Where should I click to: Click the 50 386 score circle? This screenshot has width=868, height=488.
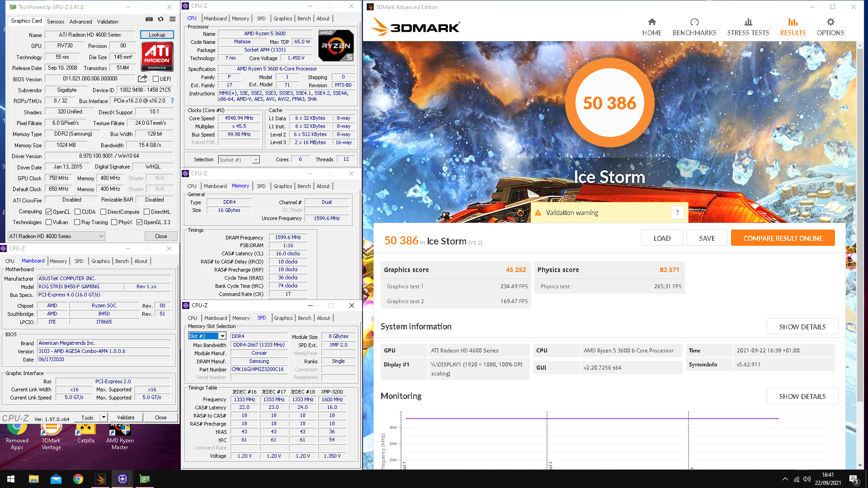coord(609,103)
